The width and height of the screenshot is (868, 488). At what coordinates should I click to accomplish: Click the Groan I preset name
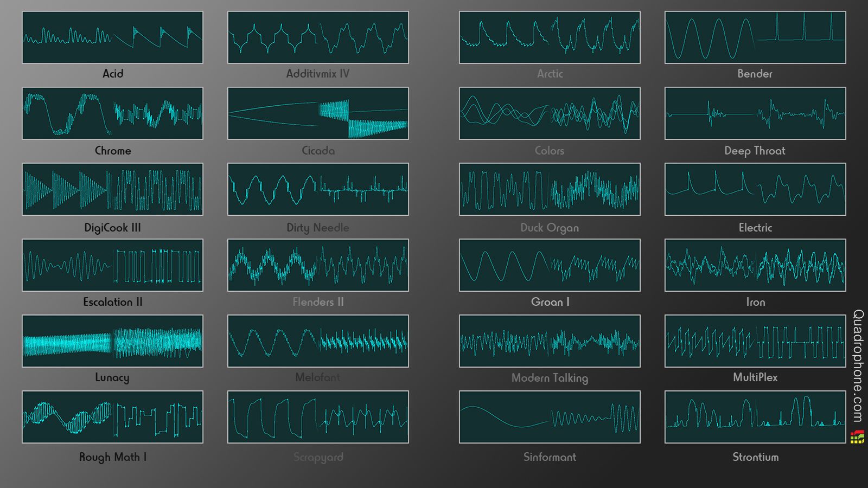[x=550, y=302]
